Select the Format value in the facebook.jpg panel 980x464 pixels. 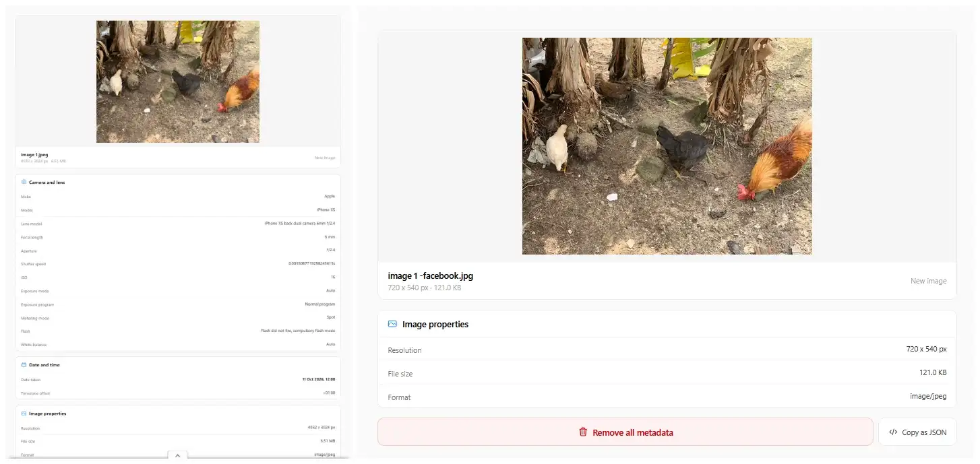coord(928,396)
